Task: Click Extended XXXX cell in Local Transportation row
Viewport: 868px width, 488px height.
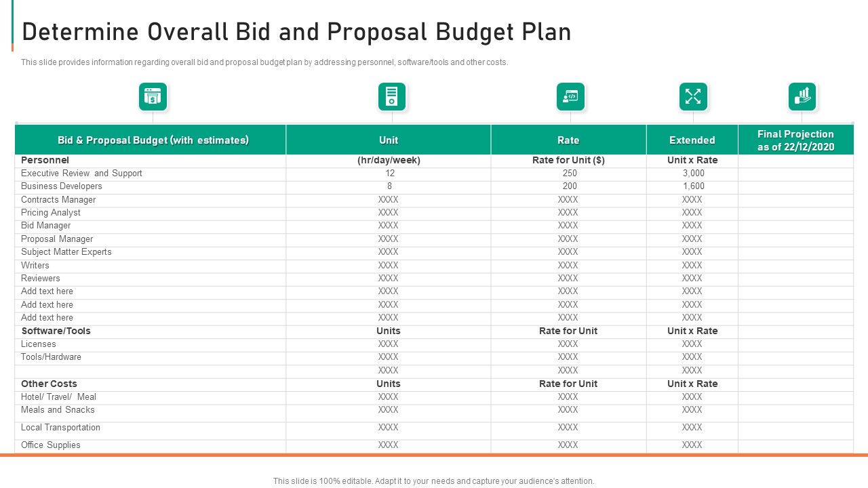Action: pyautogui.click(x=692, y=428)
